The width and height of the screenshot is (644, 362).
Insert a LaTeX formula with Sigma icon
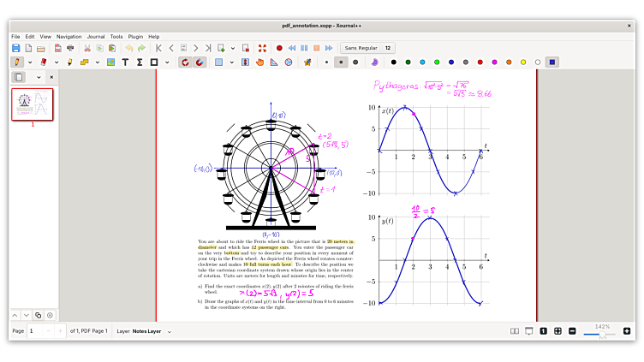(140, 62)
